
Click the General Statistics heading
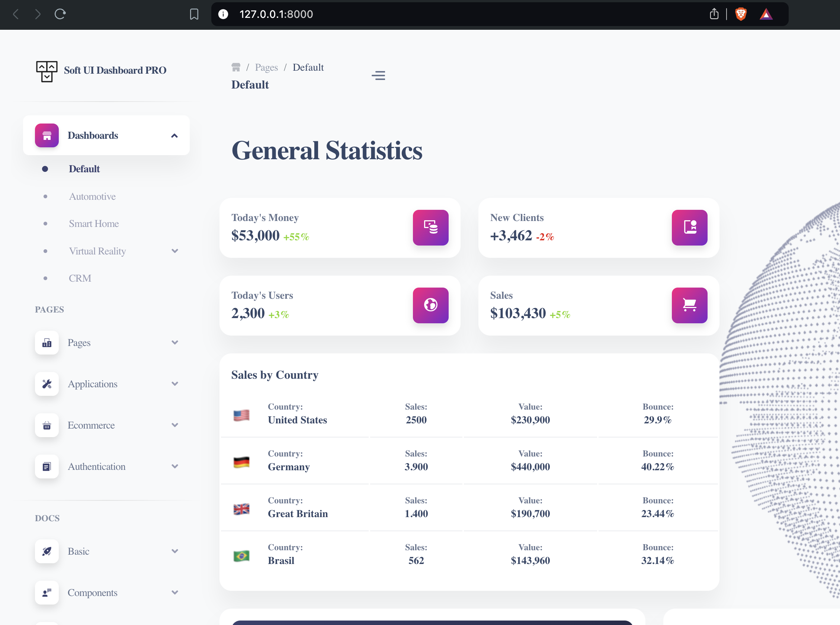(x=327, y=151)
